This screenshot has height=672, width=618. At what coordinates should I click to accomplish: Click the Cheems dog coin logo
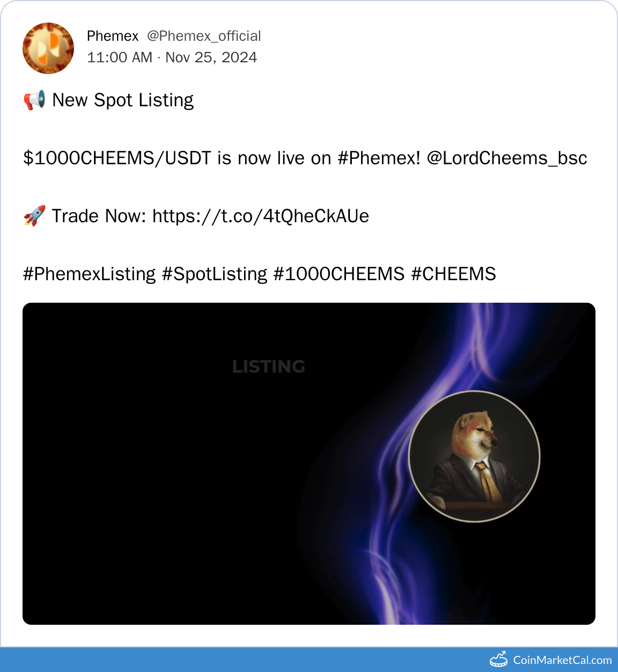474,456
